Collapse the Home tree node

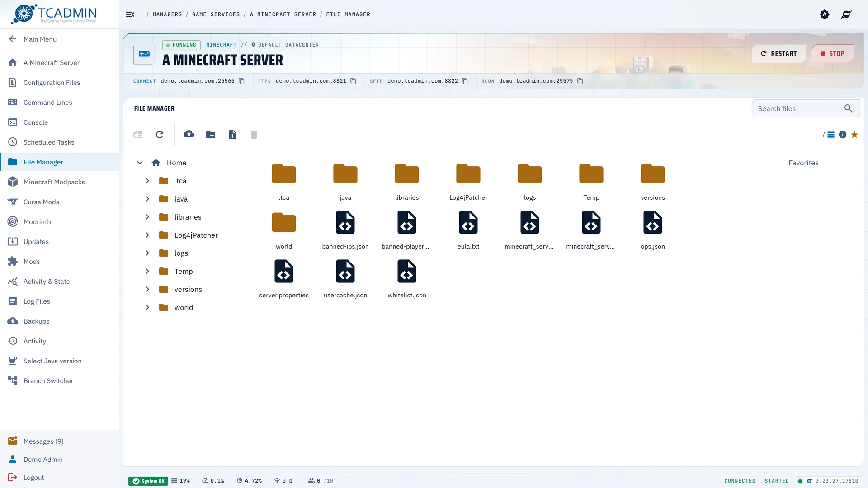(140, 163)
